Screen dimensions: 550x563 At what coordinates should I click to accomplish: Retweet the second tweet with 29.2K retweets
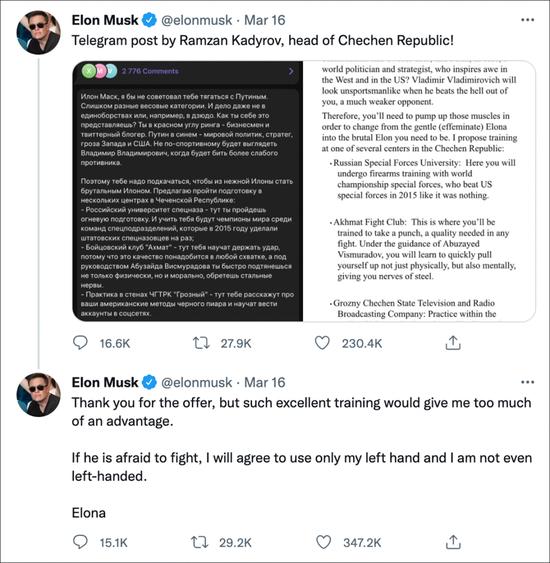click(199, 542)
